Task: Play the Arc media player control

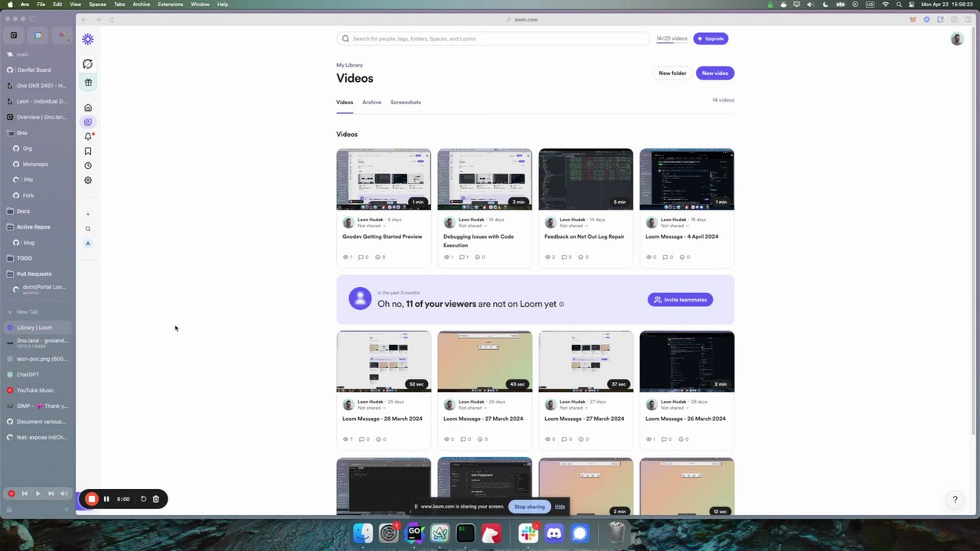Action: (38, 494)
